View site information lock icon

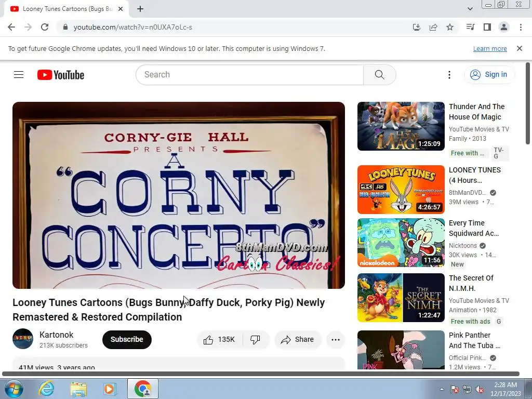(x=65, y=27)
